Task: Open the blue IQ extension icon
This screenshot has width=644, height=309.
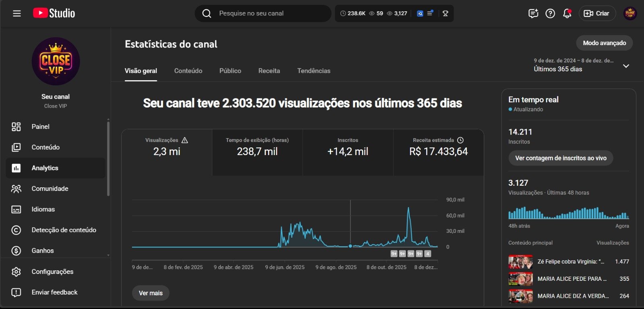Action: click(x=420, y=13)
